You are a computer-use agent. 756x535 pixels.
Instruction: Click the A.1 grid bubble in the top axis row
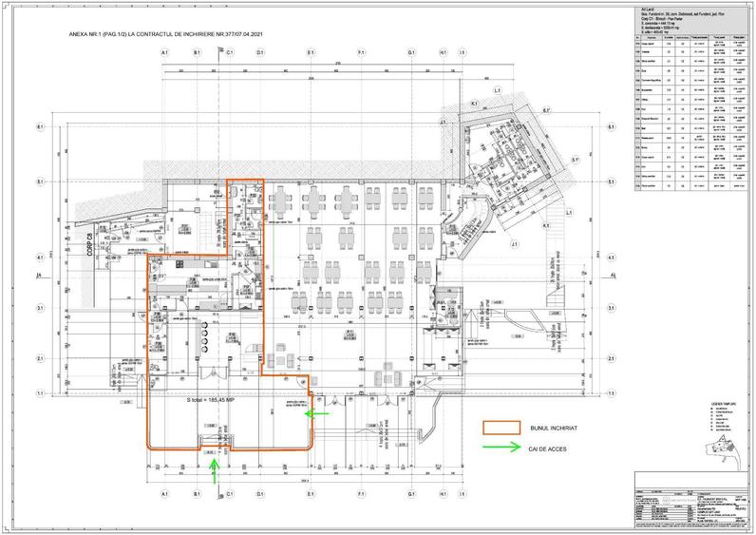[x=165, y=52]
